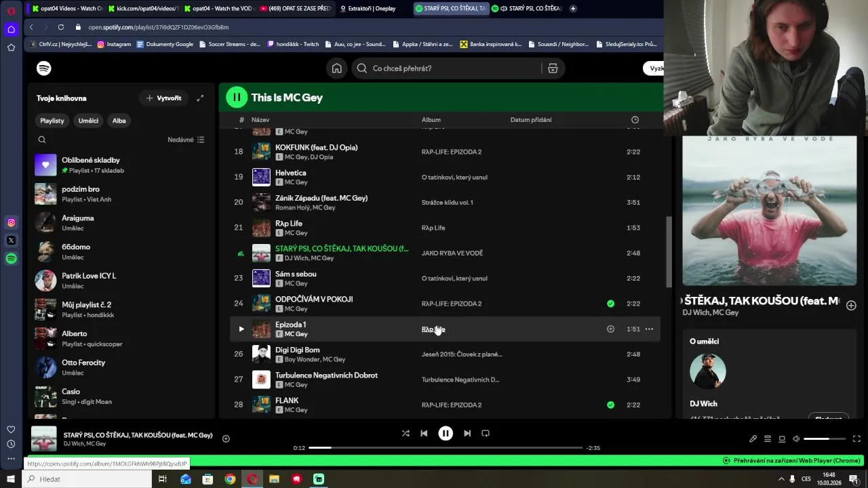Open lyrics microphone icon in player bar
The height and width of the screenshot is (488, 868).
753,439
